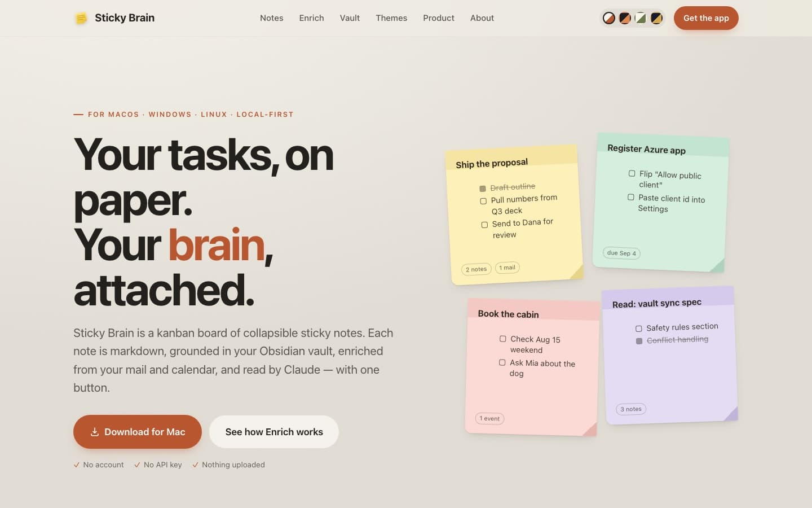Click the yellow sticky note logo icon
Viewport: 812px width, 508px height.
point(81,18)
